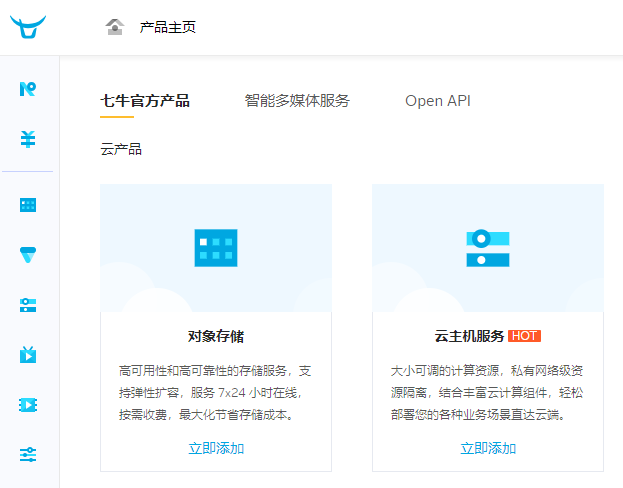Click 立即添加 under 云主机服务
This screenshot has width=623, height=488.
[488, 448]
